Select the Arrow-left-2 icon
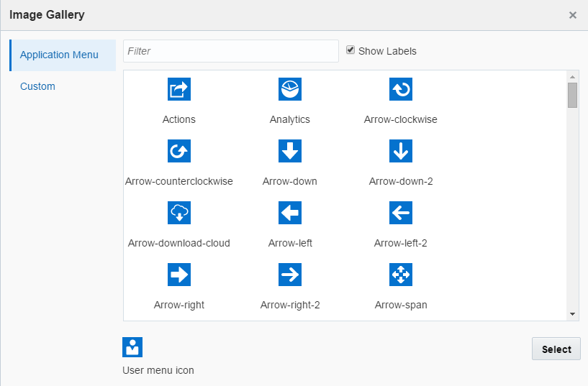 [x=401, y=213]
